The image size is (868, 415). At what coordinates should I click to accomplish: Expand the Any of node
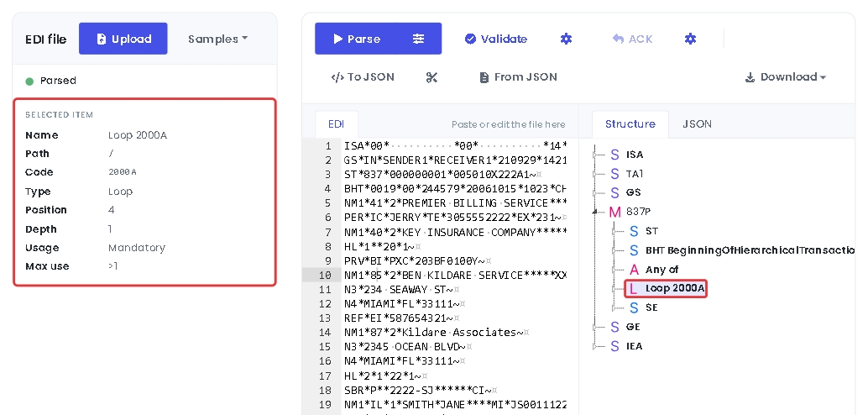click(x=615, y=270)
